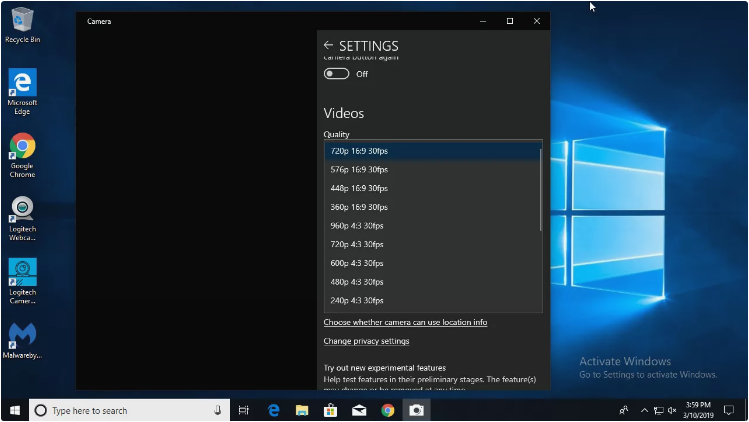
Task: Select the Google Chrome desktop shortcut
Action: pos(22,155)
